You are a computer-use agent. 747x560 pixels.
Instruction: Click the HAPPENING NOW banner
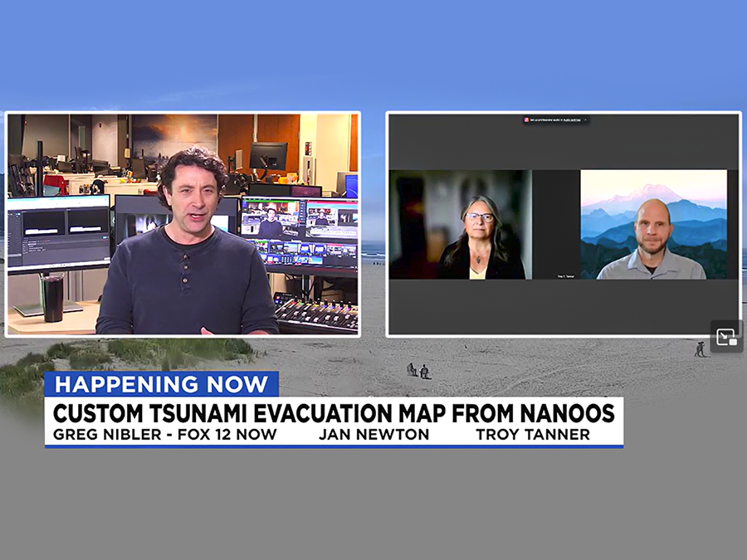[161, 384]
